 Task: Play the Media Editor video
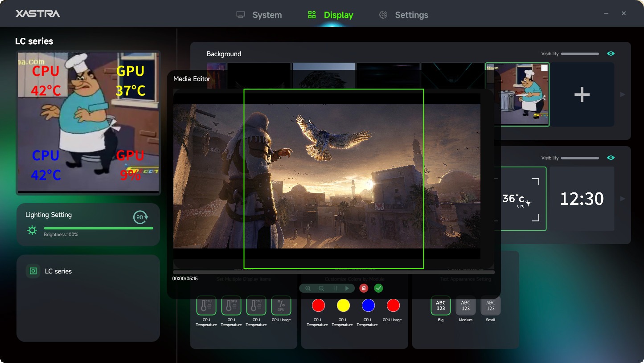[347, 288]
